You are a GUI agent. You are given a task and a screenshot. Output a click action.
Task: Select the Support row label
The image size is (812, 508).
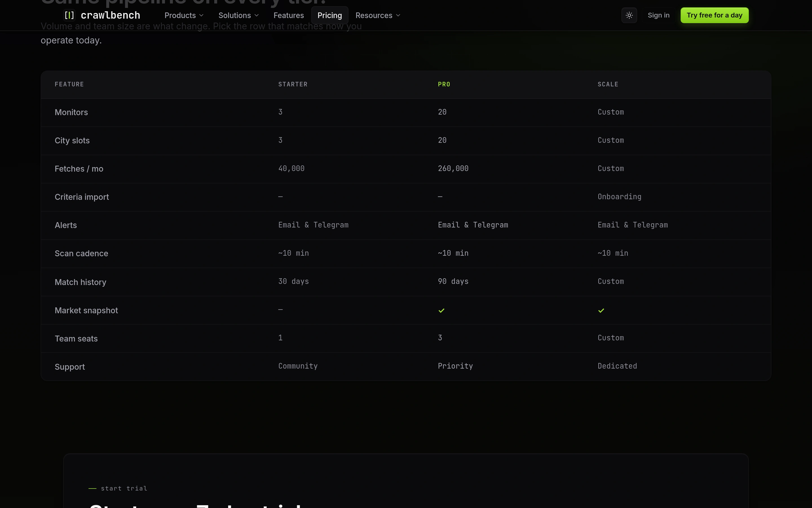[x=70, y=367]
